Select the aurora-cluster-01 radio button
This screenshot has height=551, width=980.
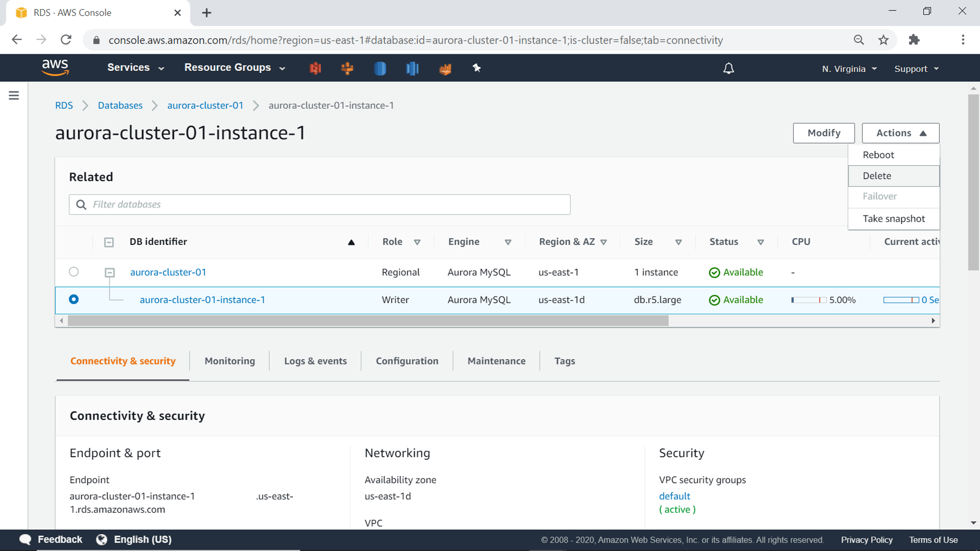pos(74,272)
